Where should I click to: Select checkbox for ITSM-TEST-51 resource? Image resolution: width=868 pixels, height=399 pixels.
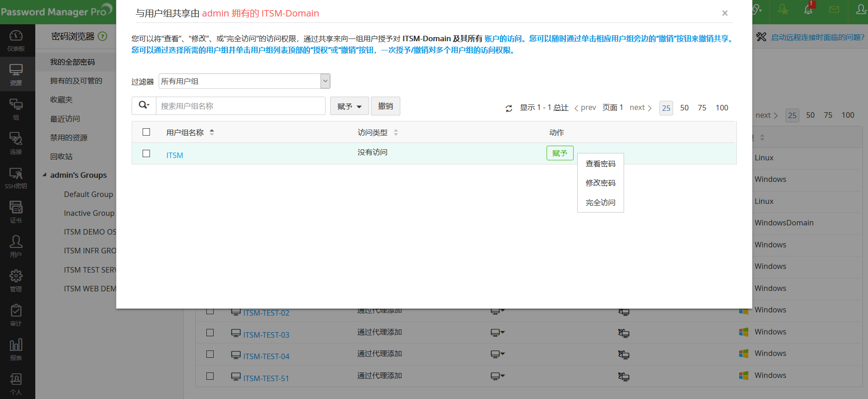(210, 376)
